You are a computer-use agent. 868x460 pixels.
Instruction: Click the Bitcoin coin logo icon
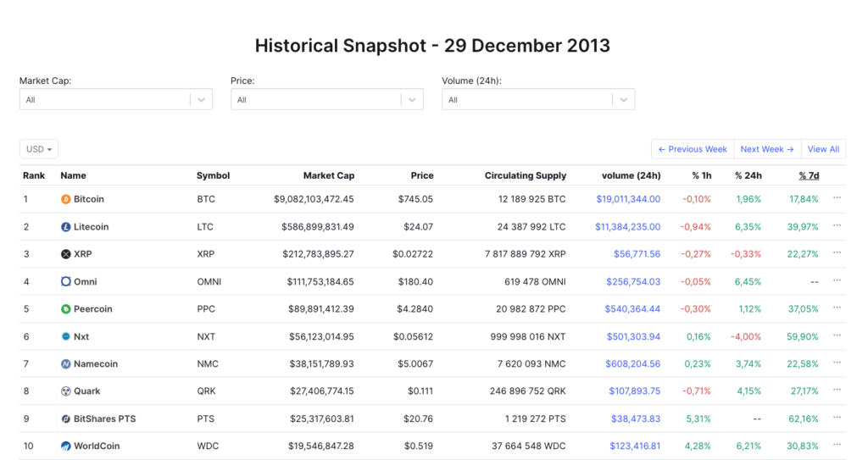pyautogui.click(x=66, y=199)
